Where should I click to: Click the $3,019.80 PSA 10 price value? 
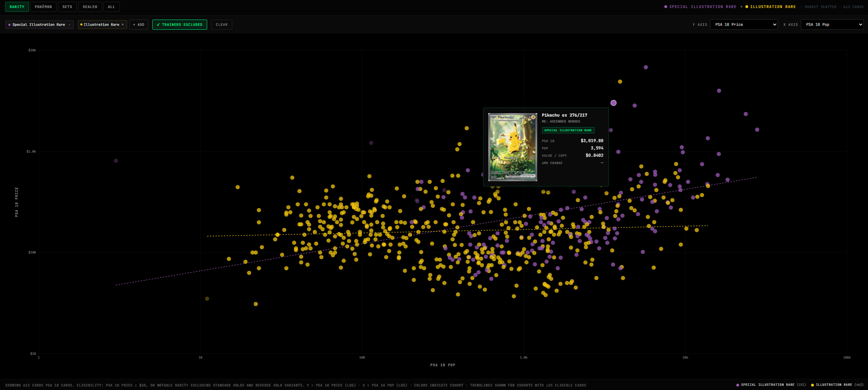point(592,141)
